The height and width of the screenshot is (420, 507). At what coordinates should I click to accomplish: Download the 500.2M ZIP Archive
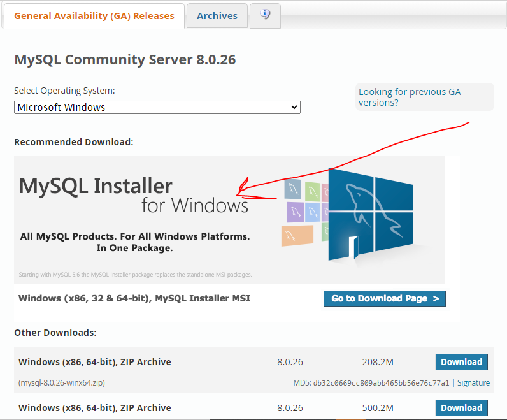pyautogui.click(x=461, y=408)
